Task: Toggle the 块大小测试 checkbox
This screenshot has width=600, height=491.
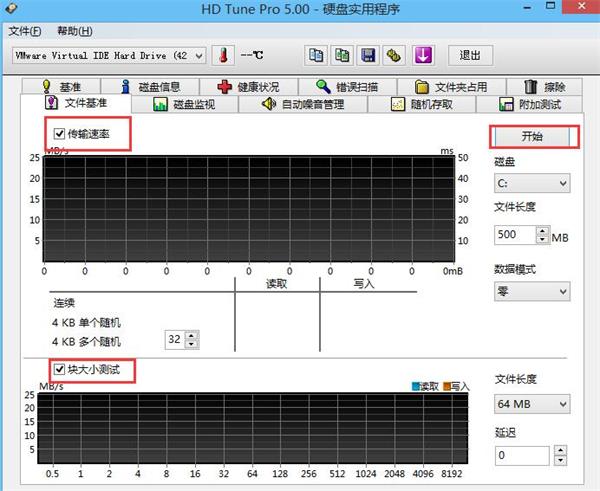Action: [x=59, y=369]
